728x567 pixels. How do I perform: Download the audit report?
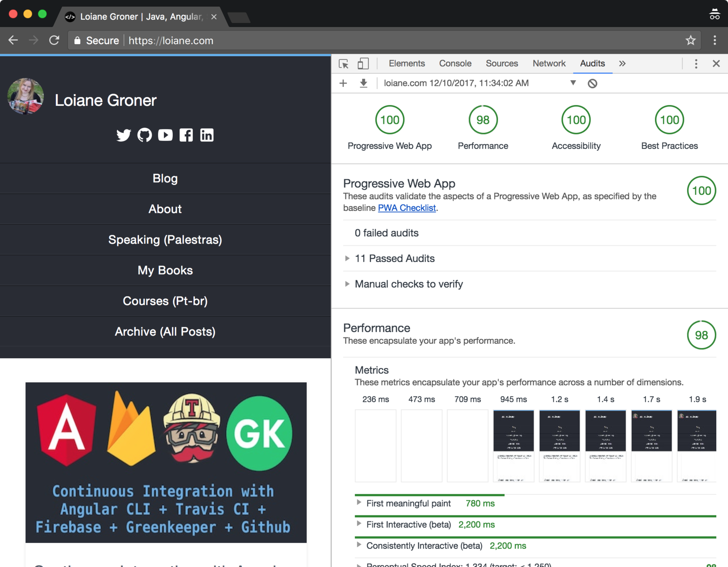click(364, 83)
